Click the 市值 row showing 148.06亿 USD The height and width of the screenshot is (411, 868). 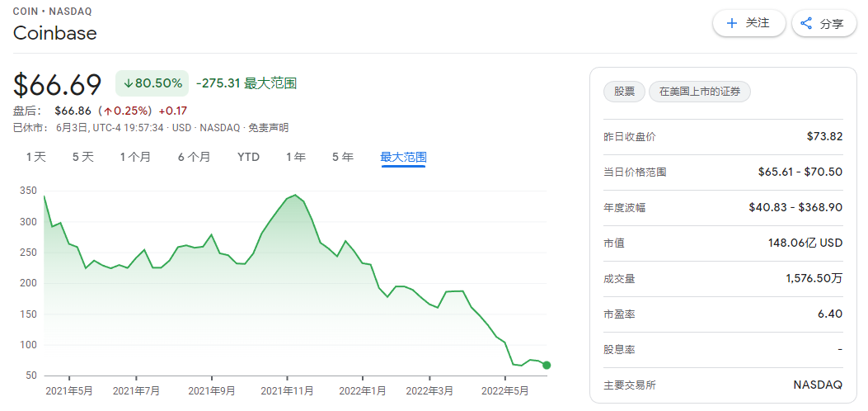(723, 243)
